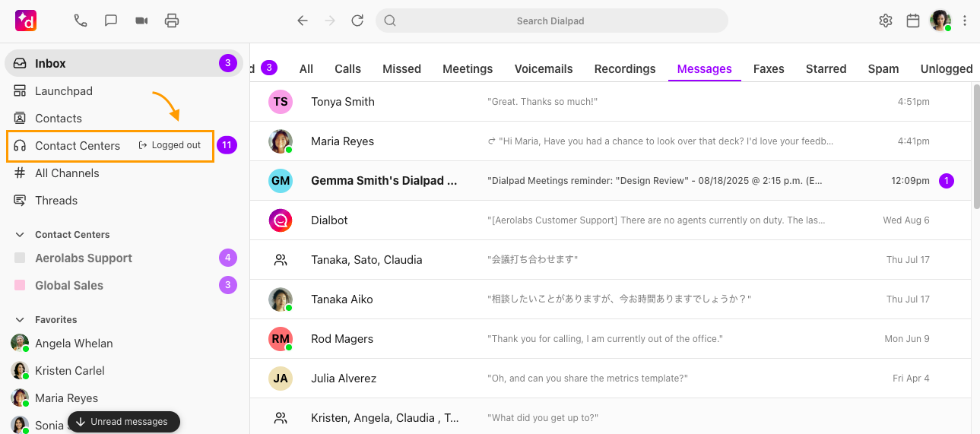Switch to the Recordings tab
The image size is (980, 434).
click(625, 68)
